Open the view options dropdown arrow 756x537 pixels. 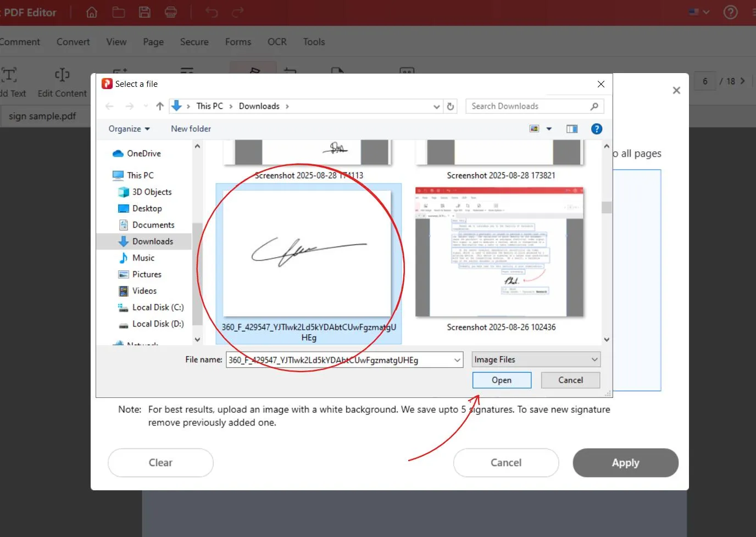click(x=549, y=129)
